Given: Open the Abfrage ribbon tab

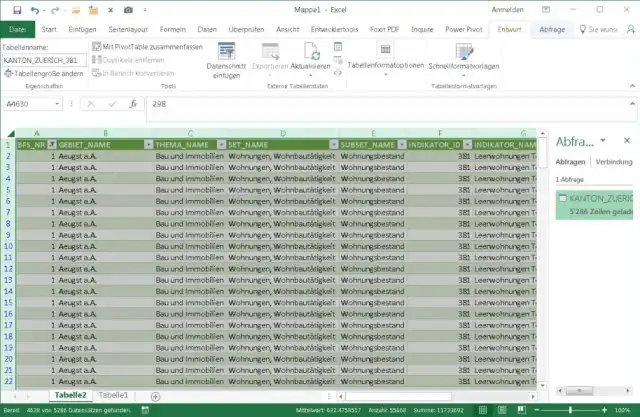Looking at the screenshot, I should coord(551,30).
